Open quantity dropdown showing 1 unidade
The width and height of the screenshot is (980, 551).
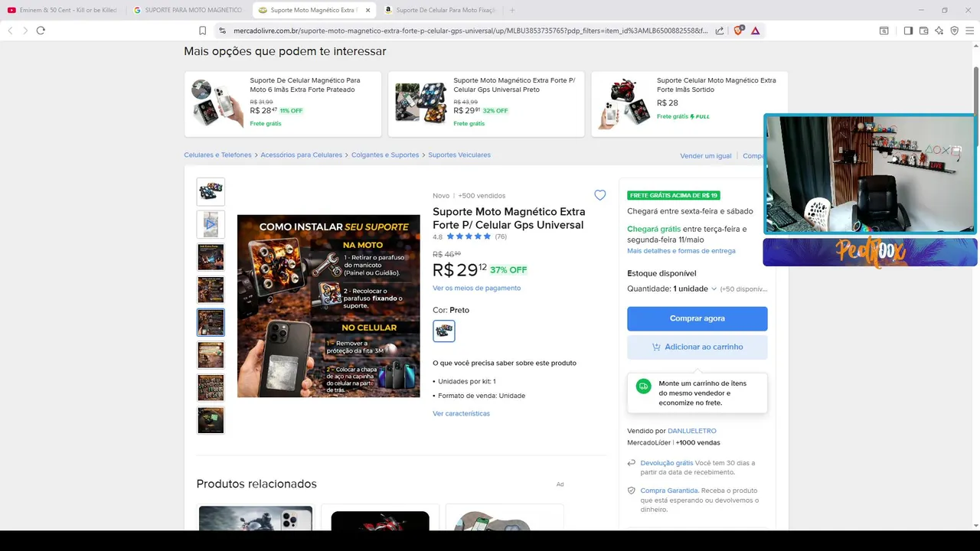694,289
